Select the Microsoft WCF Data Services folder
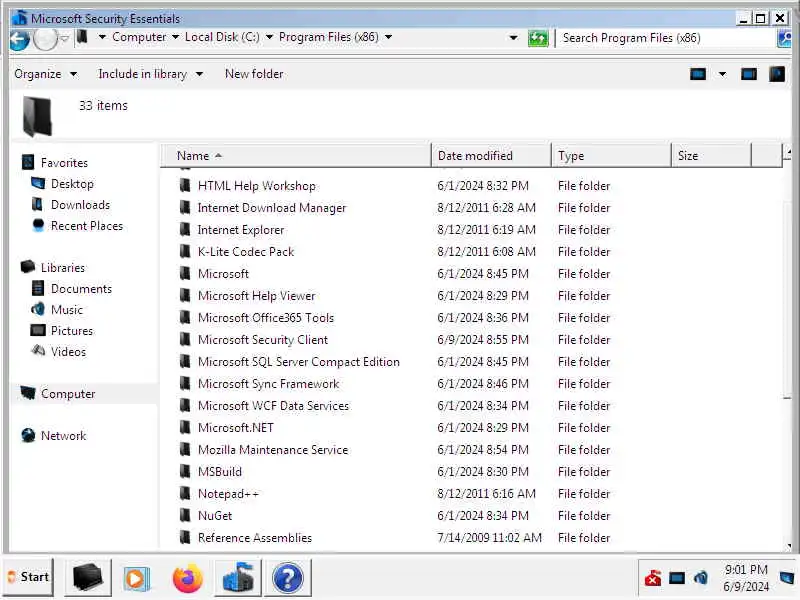This screenshot has width=800, height=600. (273, 405)
